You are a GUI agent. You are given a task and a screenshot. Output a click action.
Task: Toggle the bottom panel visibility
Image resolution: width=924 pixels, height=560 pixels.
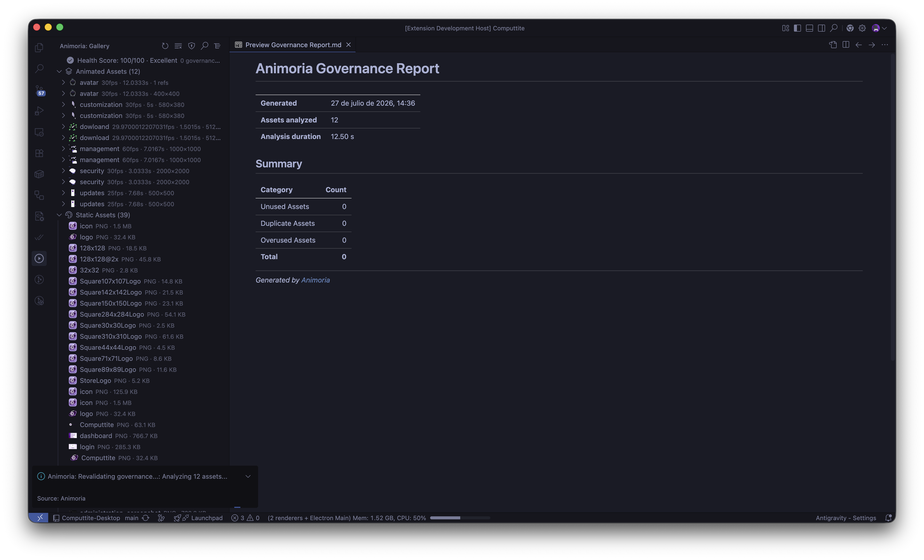click(810, 28)
